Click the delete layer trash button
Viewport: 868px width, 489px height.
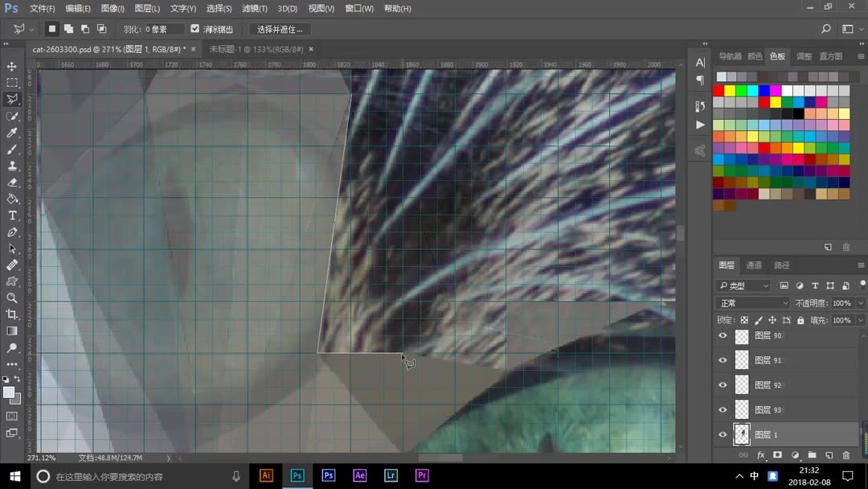tap(845, 454)
